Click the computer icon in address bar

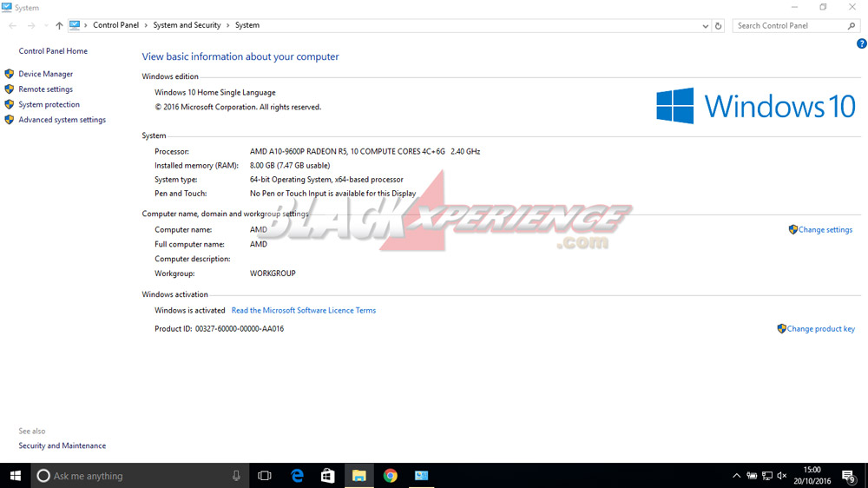click(x=75, y=25)
